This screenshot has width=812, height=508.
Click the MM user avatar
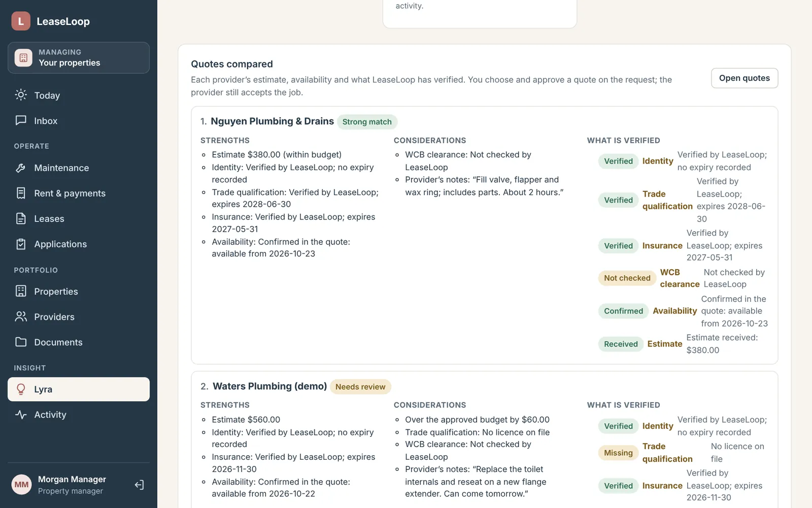coord(21,485)
